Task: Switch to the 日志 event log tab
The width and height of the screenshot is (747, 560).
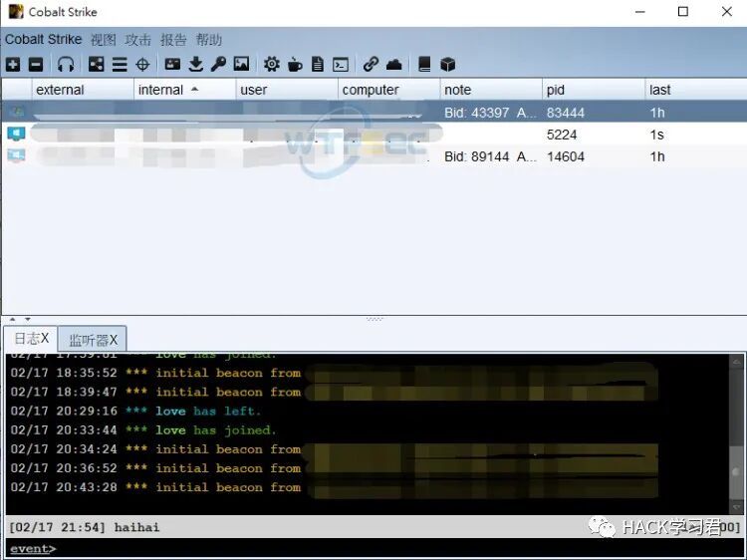Action: pos(31,339)
